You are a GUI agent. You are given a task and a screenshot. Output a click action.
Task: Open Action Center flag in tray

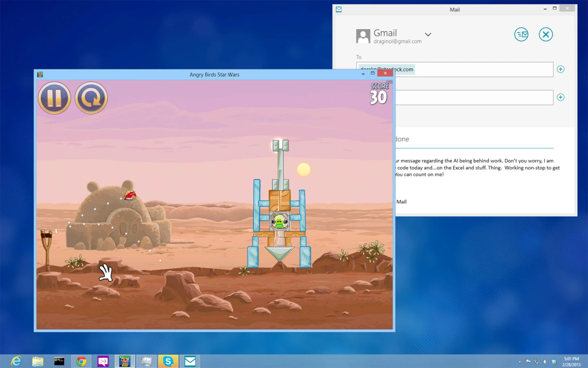coord(528,361)
